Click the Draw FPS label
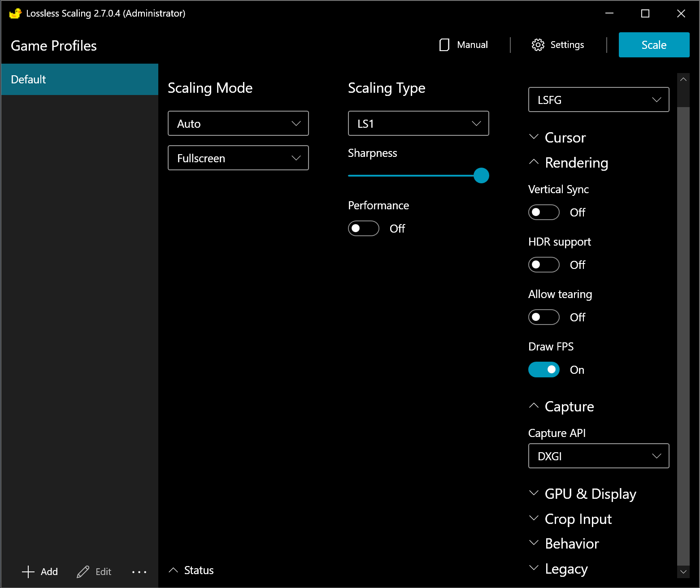700x588 pixels. 551,346
